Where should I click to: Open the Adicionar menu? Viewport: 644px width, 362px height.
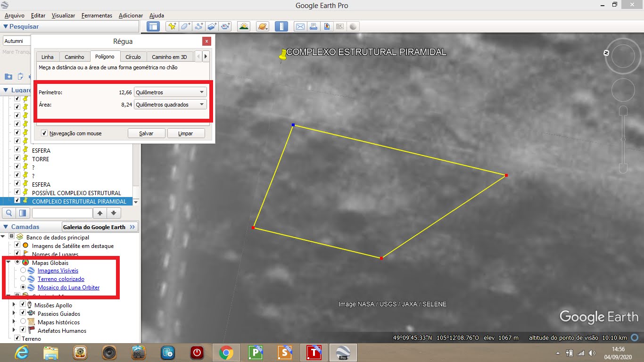[x=131, y=16]
